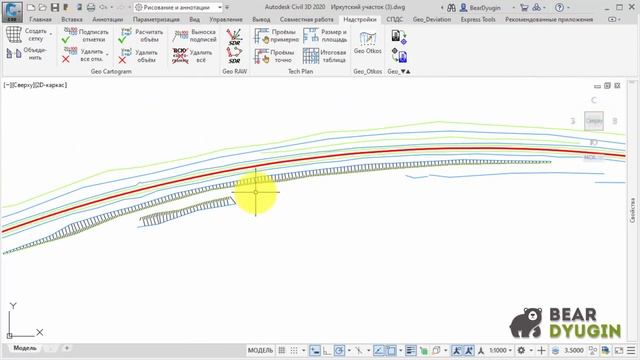The width and height of the screenshot is (640, 360).
Task: Open the Civil 3D application menu button
Action: [12, 11]
